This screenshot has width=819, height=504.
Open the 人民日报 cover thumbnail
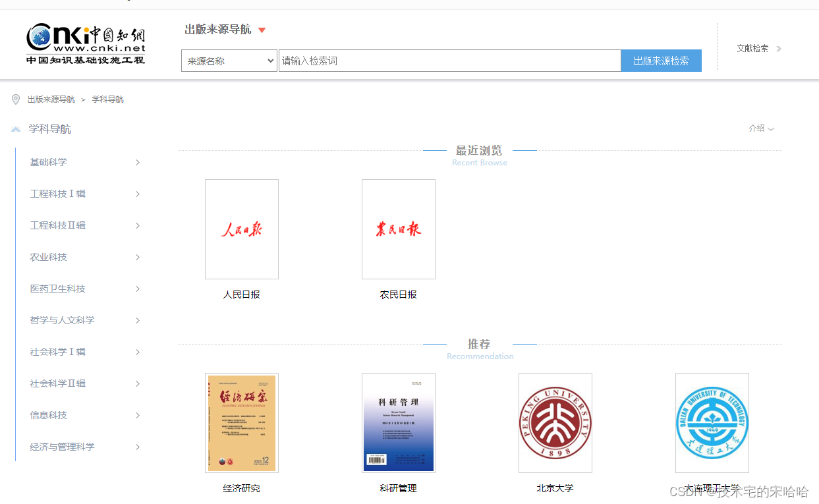242,229
